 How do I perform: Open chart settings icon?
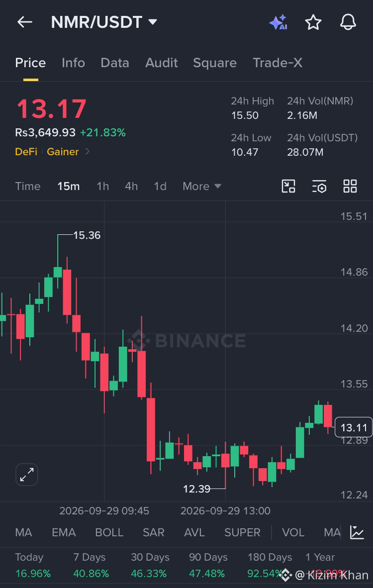[319, 186]
